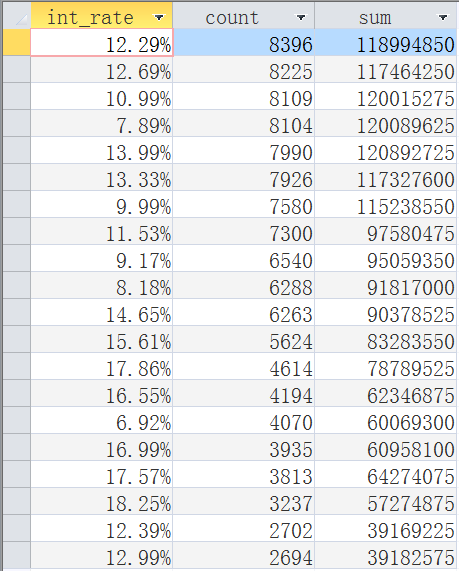Click the count cell showing 7926
Screen dimensions: 459x571
[x=244, y=177]
